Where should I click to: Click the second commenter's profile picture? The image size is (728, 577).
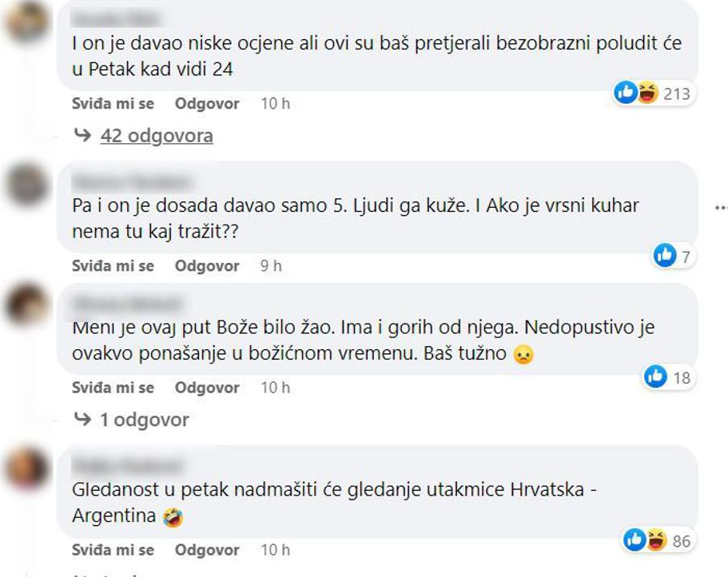click(x=28, y=185)
